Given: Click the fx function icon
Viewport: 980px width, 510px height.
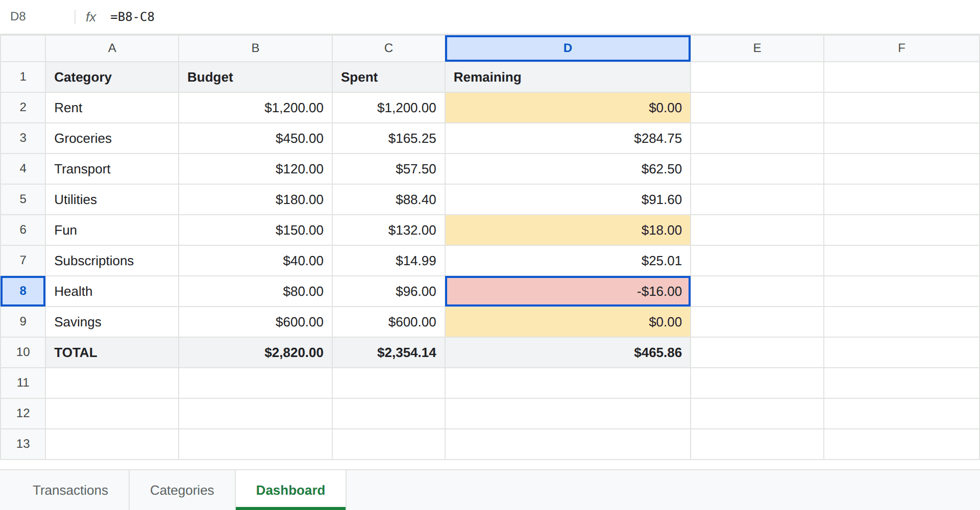Looking at the screenshot, I should pos(91,17).
